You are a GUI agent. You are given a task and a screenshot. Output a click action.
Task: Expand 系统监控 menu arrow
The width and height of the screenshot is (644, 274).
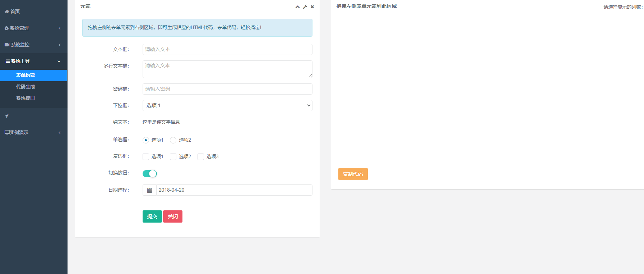pos(60,45)
